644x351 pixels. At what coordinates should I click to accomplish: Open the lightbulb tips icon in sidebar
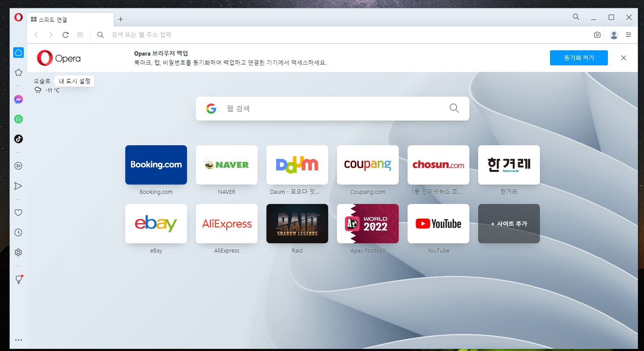[18, 279]
